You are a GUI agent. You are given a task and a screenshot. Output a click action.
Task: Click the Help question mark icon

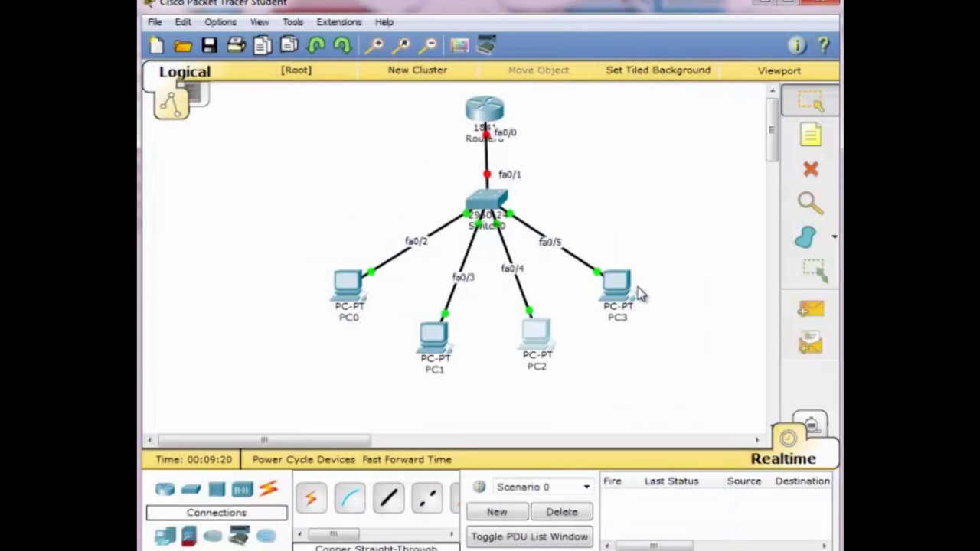824,46
